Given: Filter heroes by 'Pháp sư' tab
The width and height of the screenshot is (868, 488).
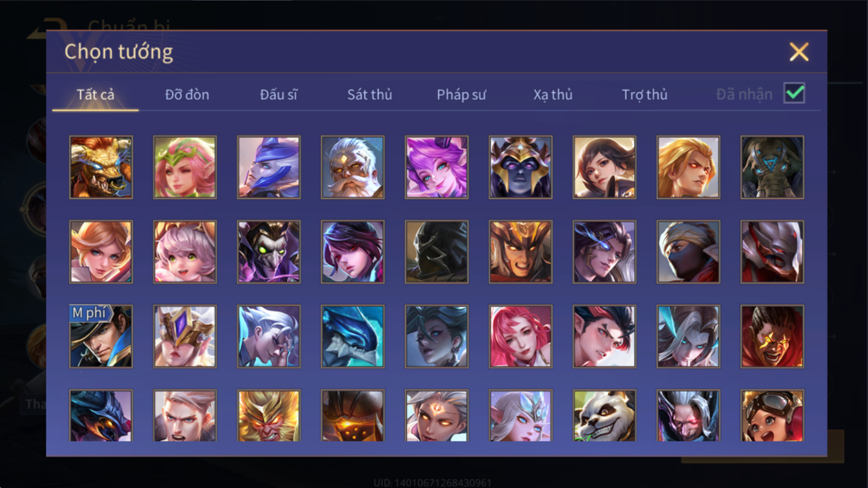Looking at the screenshot, I should click(461, 95).
